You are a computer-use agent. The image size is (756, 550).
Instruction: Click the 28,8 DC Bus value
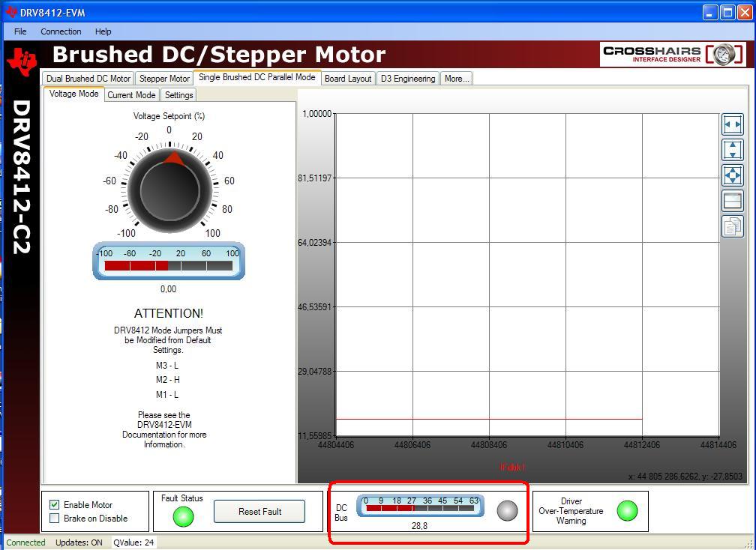(419, 526)
